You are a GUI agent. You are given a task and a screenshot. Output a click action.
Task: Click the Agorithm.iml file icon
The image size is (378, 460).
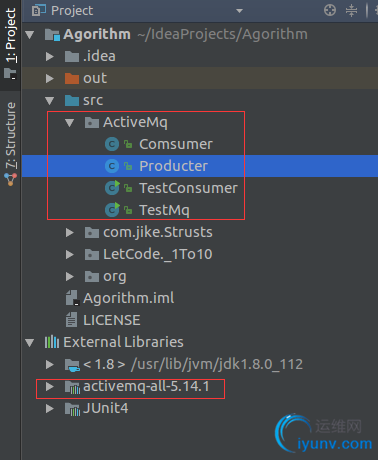point(72,298)
